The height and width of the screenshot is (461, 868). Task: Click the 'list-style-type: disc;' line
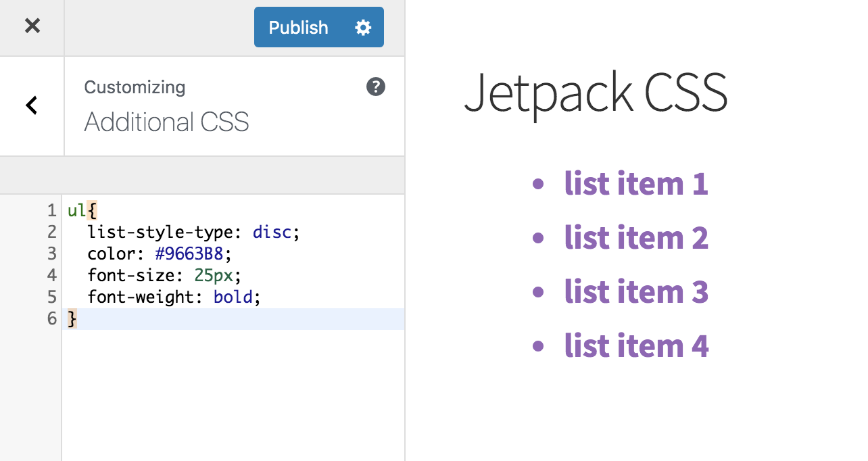(x=193, y=233)
